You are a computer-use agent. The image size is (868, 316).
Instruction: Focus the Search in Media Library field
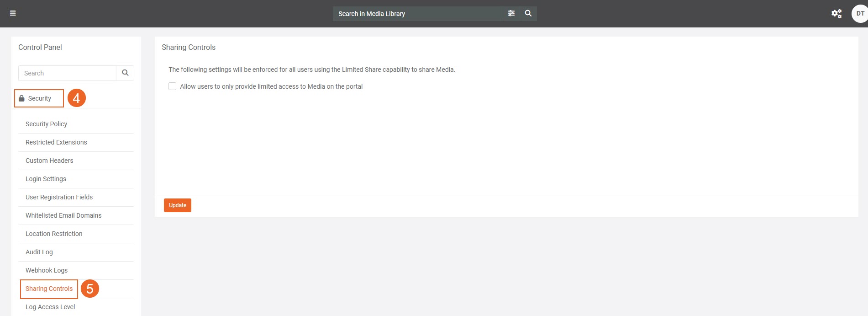click(x=417, y=14)
